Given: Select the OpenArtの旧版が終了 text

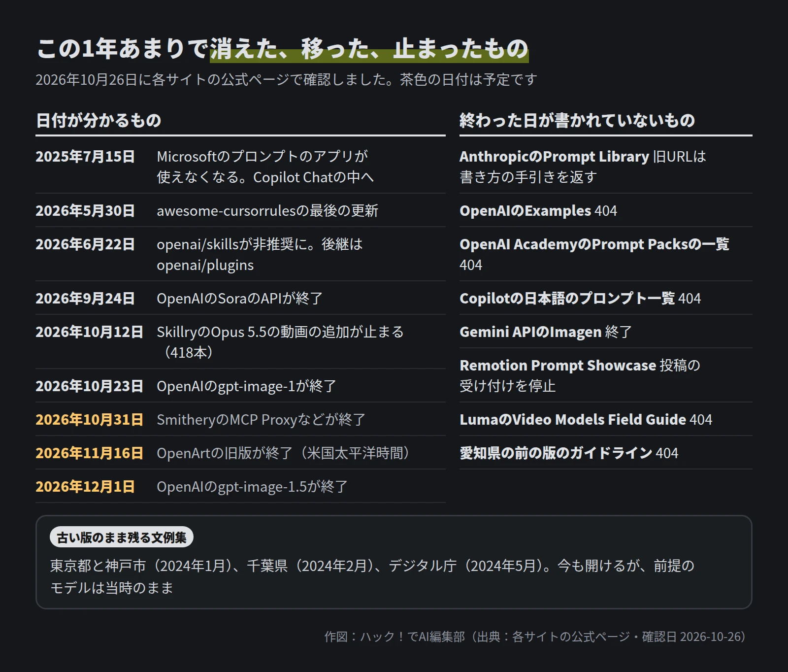Looking at the screenshot, I should pos(284,453).
